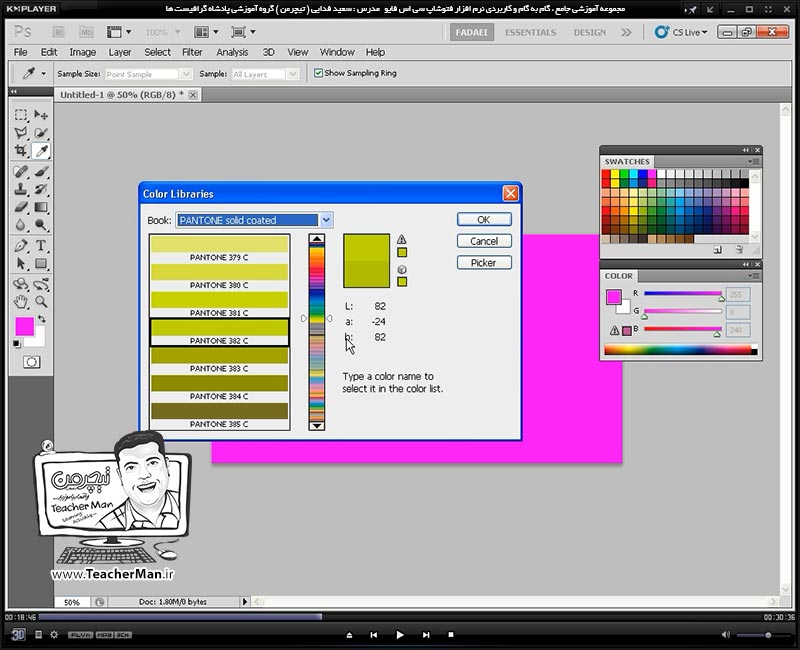800x650 pixels.
Task: Select the Spot Healing Brush tool
Action: [x=21, y=171]
